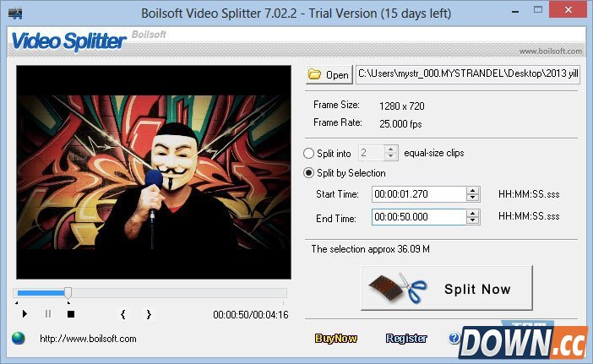Click the file path field
The width and height of the screenshot is (593, 364).
(x=467, y=73)
